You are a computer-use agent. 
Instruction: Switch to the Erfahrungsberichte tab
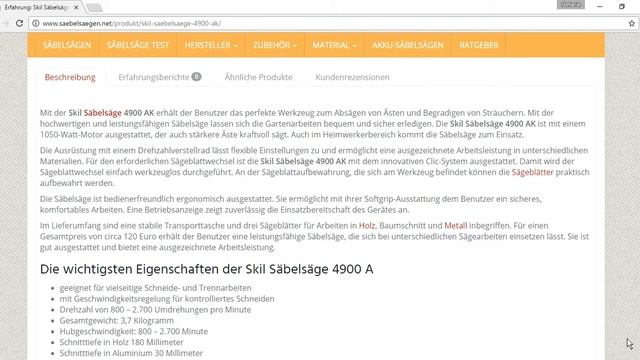click(160, 77)
